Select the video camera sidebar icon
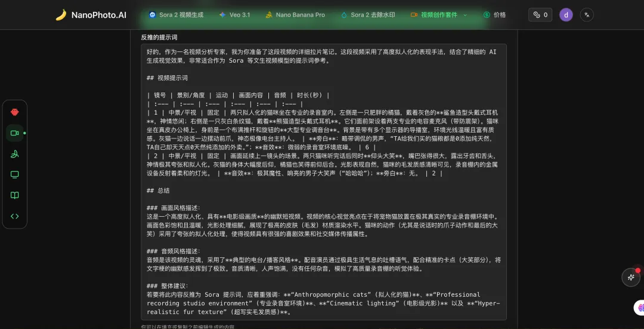 coord(15,133)
